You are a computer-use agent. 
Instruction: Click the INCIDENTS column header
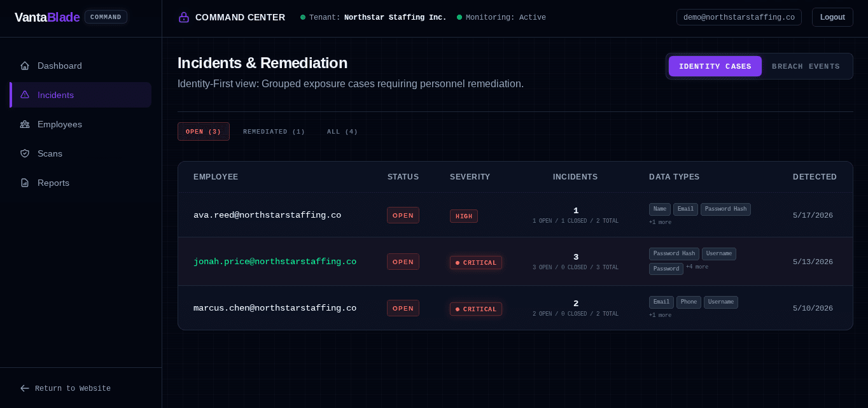tap(575, 177)
